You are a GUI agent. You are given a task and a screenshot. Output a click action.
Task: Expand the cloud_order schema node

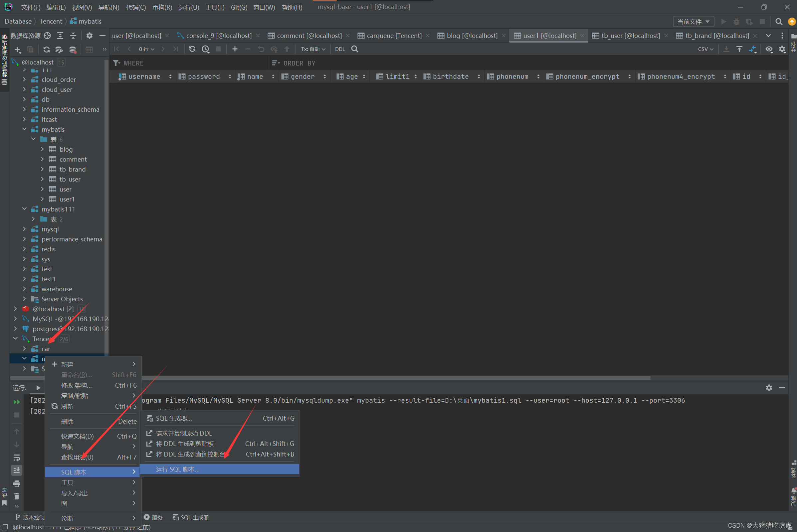[x=24, y=79]
